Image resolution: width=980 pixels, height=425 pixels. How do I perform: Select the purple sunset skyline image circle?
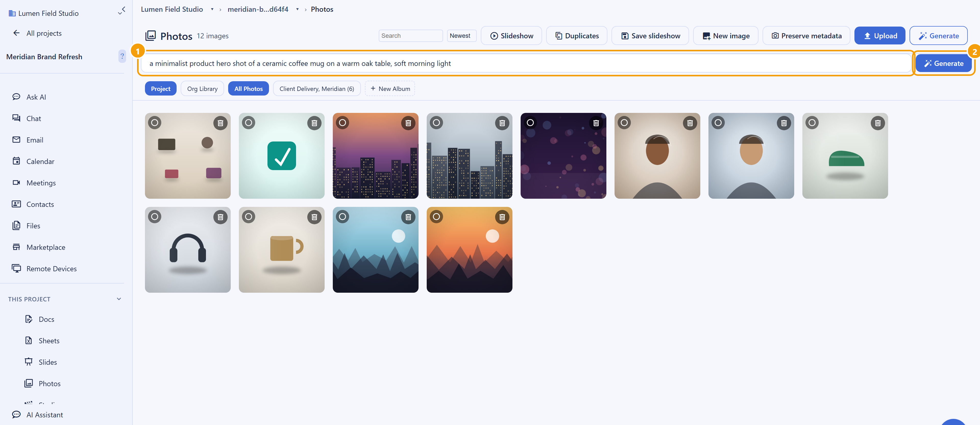[x=342, y=123]
